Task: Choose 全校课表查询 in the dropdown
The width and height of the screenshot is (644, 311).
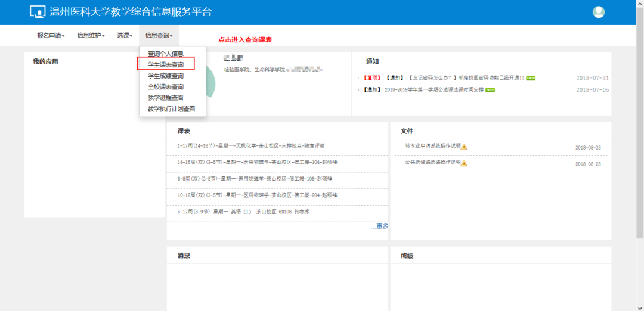Action: (166, 87)
